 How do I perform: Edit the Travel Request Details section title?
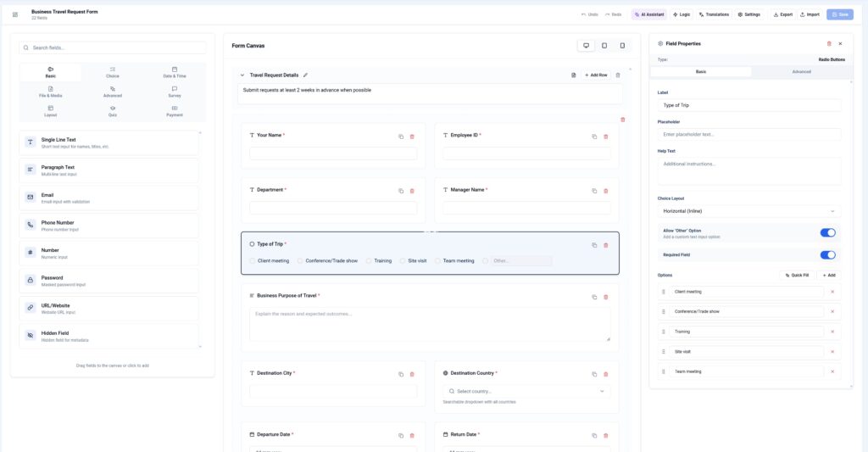[306, 75]
